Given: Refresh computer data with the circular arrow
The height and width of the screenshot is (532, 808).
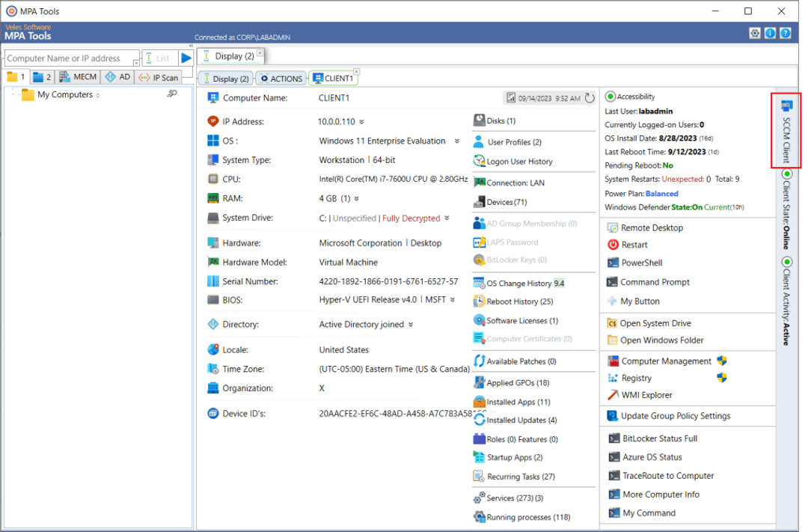Looking at the screenshot, I should (590, 98).
